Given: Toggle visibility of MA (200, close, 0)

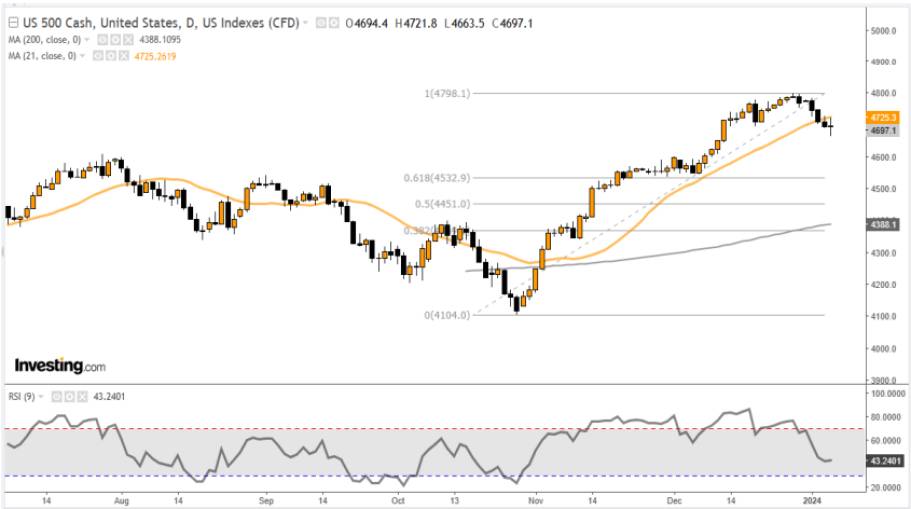Looking at the screenshot, I should 100,40.
